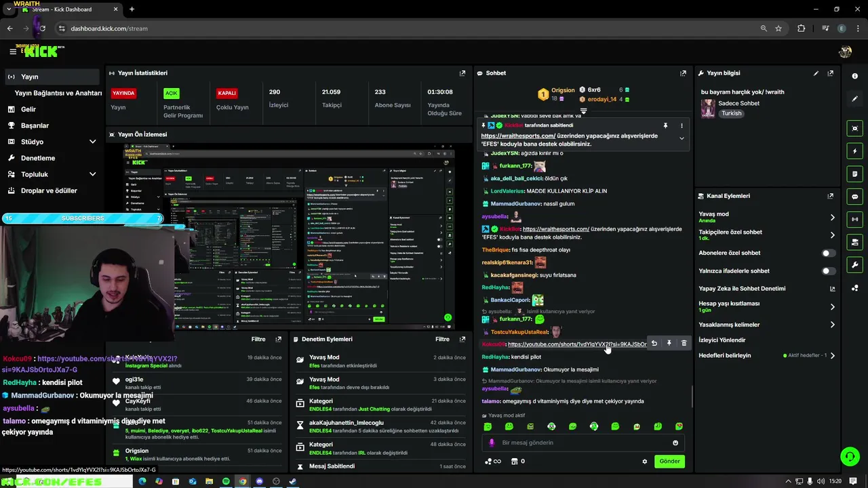The image size is (868, 488).
Task: Click the info icon in the right toolbar
Action: coord(854,76)
